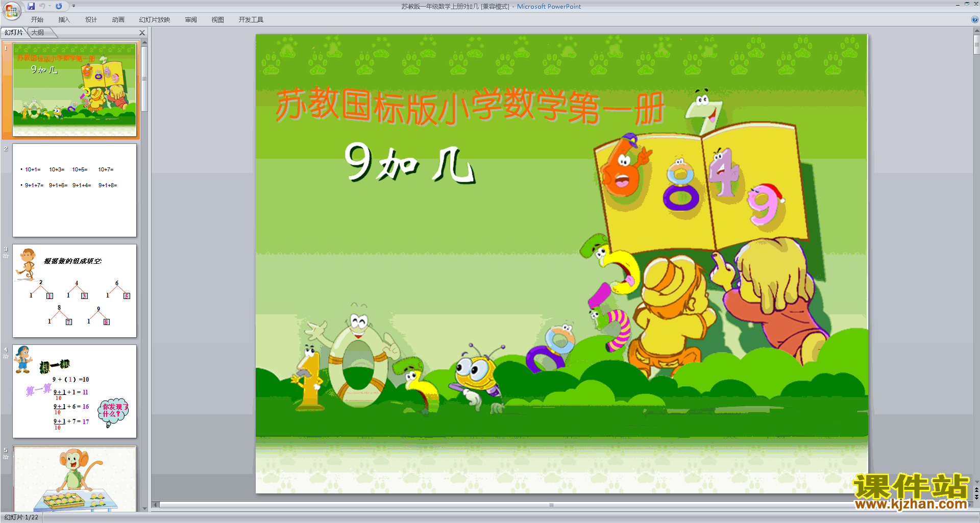Viewport: 980px width, 523px height.
Task: Open the 插入 ribbon tab
Action: click(x=64, y=20)
